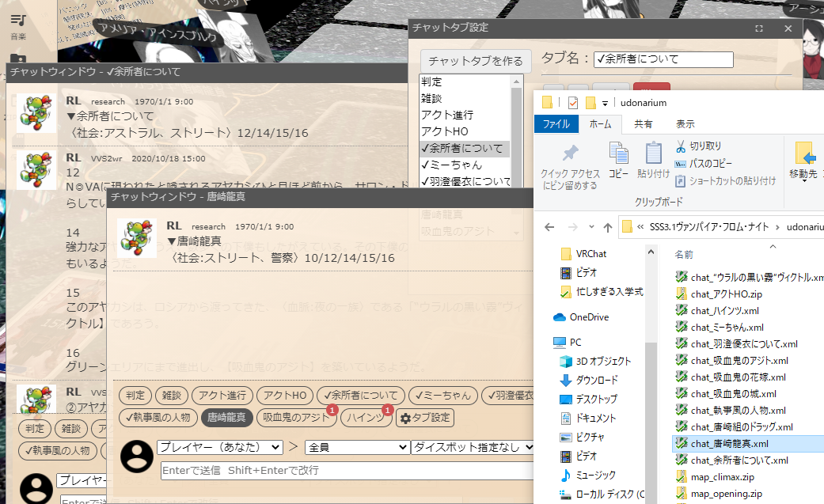824x504 pixels.
Task: Open the ファイル tab in Explorer
Action: (556, 124)
